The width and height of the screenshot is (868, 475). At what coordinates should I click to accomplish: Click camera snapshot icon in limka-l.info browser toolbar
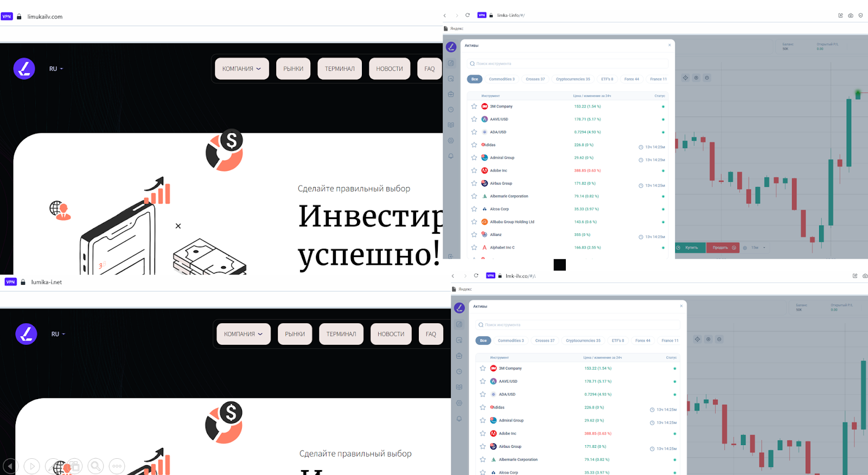pos(851,15)
